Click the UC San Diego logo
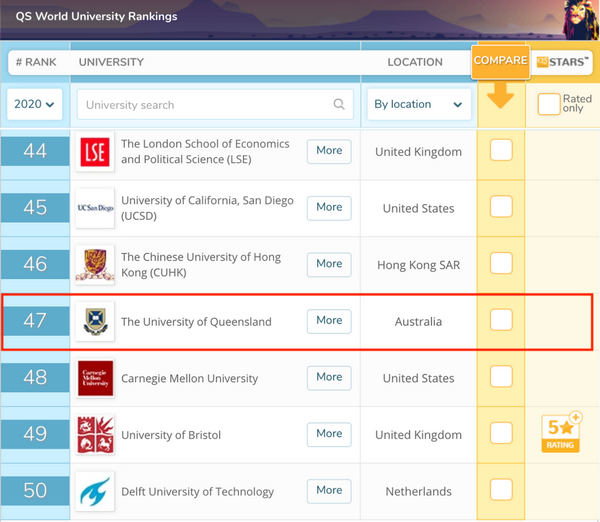Viewport: 600px width, 522px height. coord(95,208)
